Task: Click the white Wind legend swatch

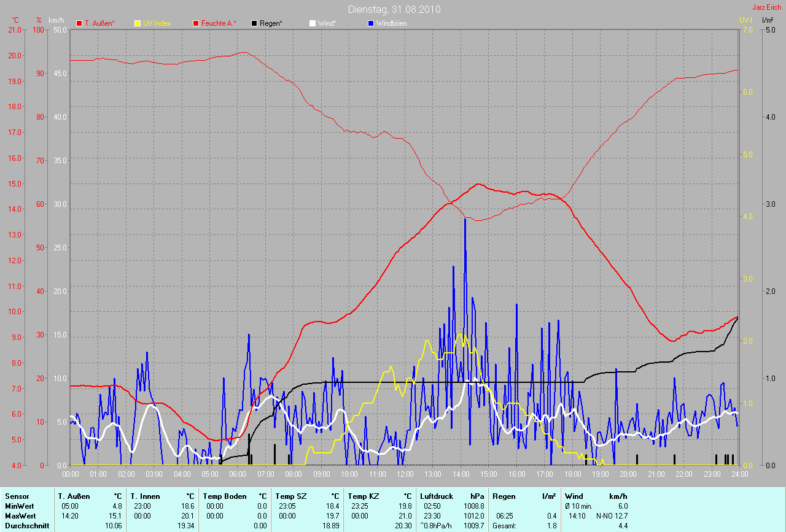Action: (x=313, y=23)
